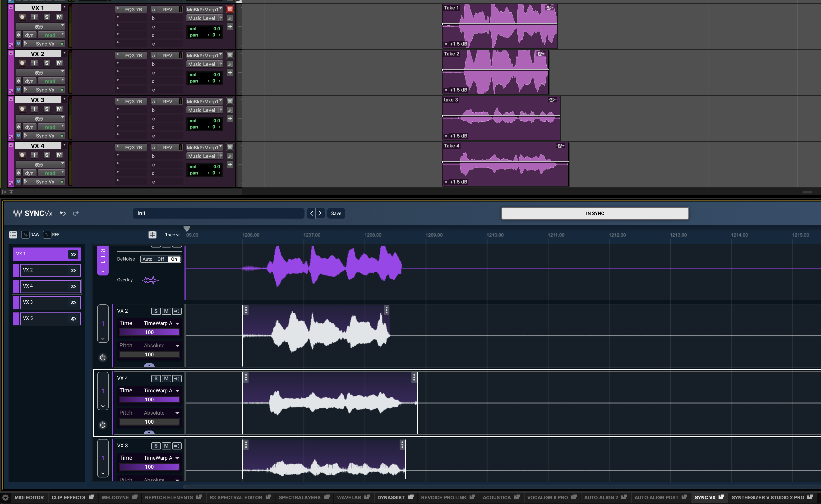Screen dimensions: 821x504
Task: Mute VX 4 lane in SyncVx
Action: [x=166, y=379]
